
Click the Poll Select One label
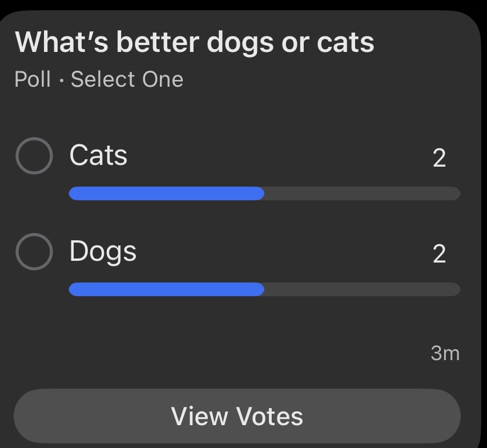pyautogui.click(x=98, y=79)
